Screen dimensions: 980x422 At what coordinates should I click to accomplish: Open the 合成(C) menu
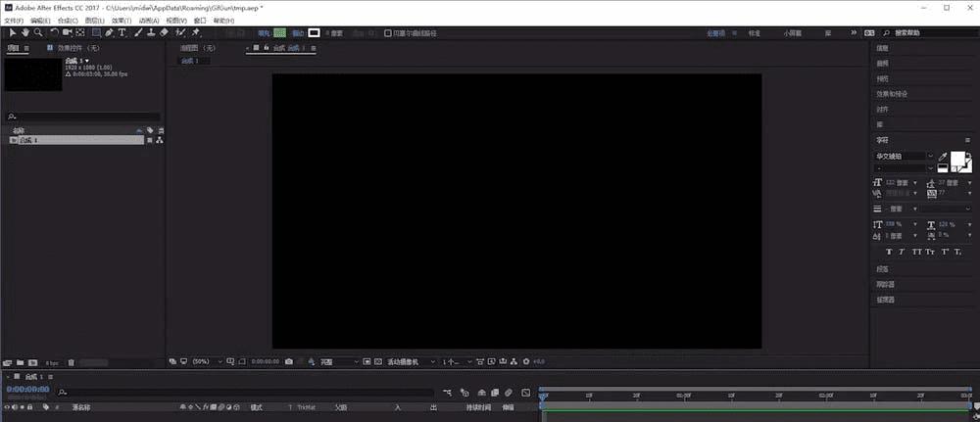point(68,21)
